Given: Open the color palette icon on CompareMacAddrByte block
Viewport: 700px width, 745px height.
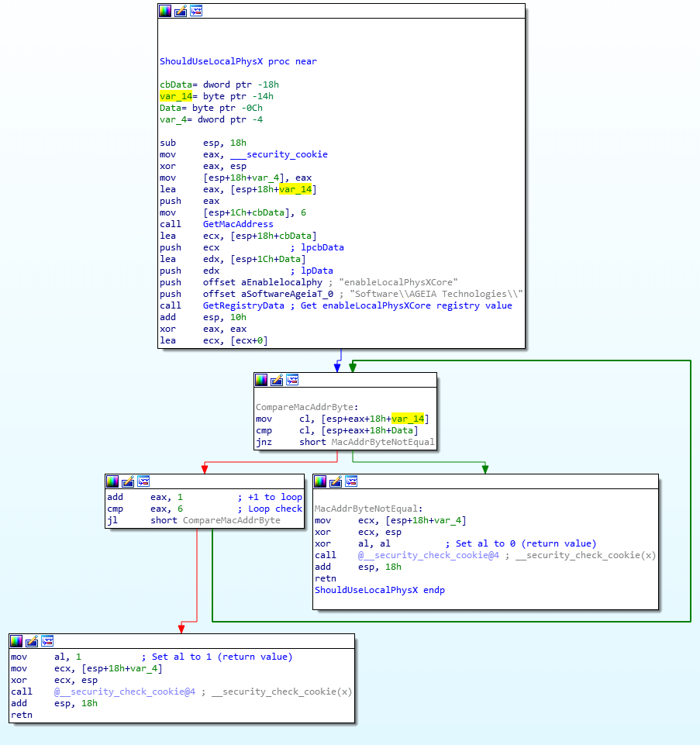Looking at the screenshot, I should [261, 380].
